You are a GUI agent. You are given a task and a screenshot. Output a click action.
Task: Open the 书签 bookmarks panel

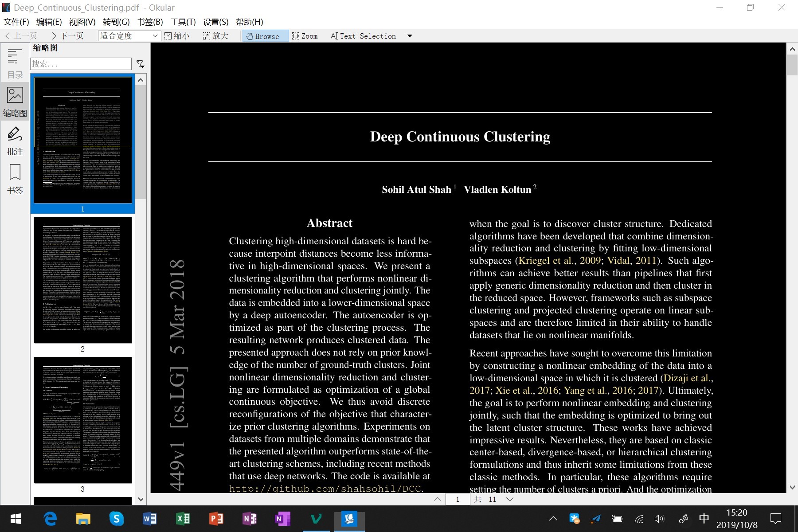pyautogui.click(x=15, y=179)
